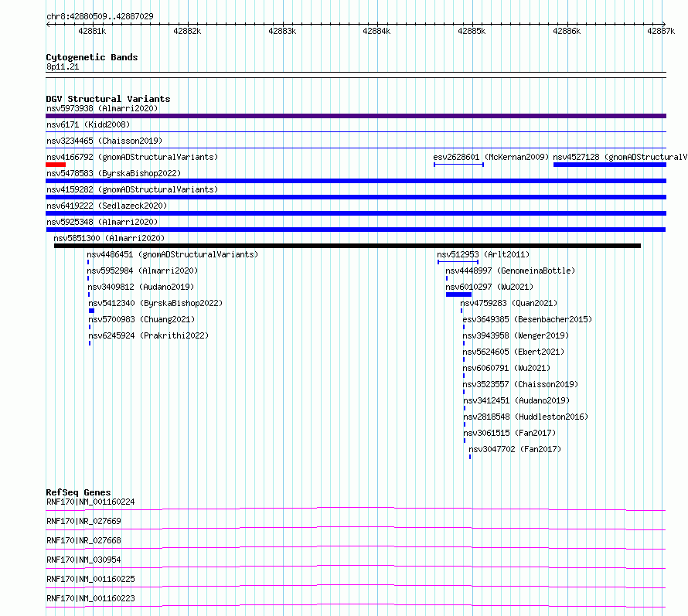Click the DGV Structural Variants track title
The image size is (688, 616).
point(108,99)
